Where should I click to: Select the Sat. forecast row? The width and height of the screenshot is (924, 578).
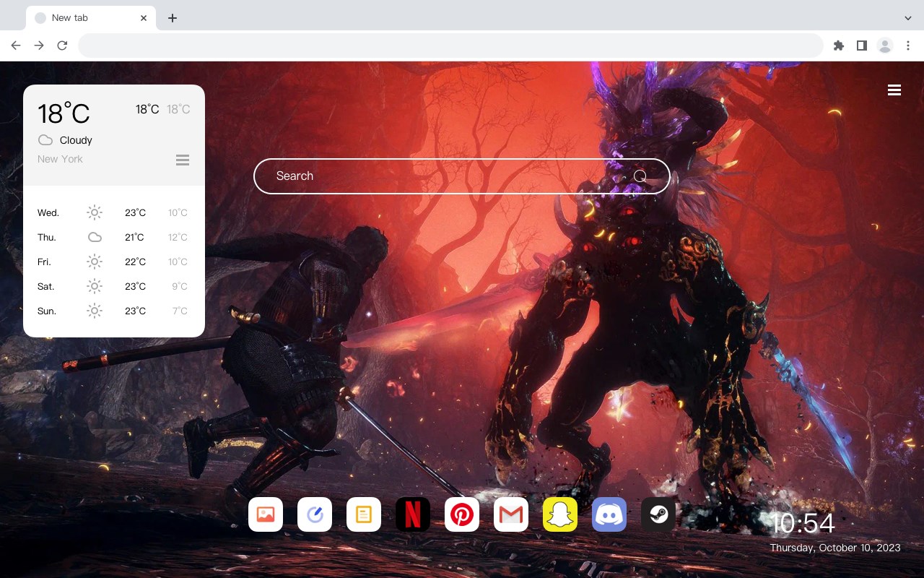point(113,286)
